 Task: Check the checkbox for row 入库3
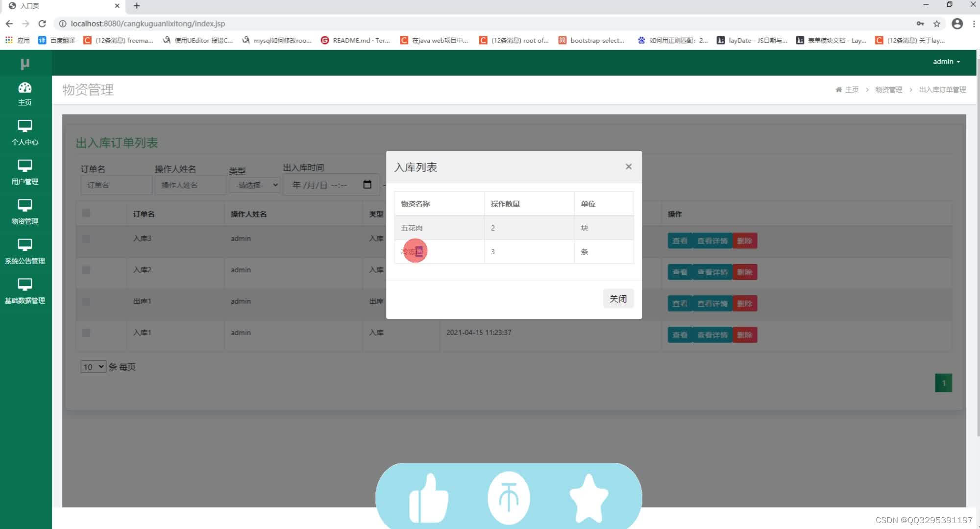[86, 239]
